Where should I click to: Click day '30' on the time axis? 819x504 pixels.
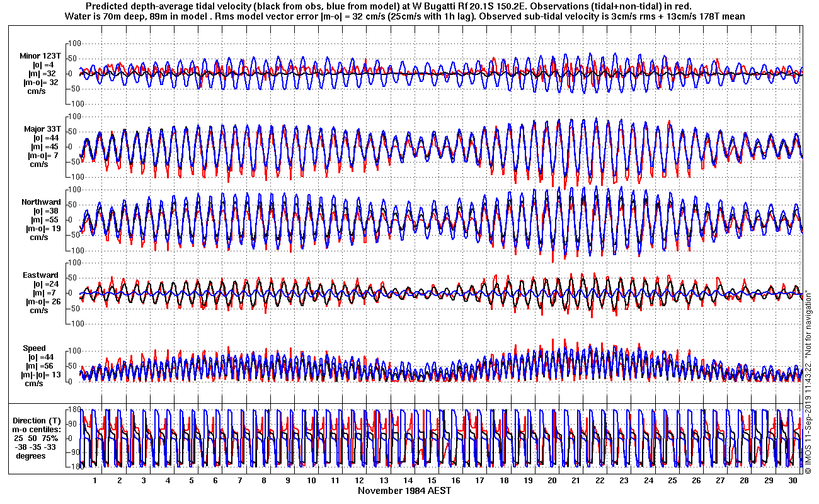pyautogui.click(x=792, y=481)
